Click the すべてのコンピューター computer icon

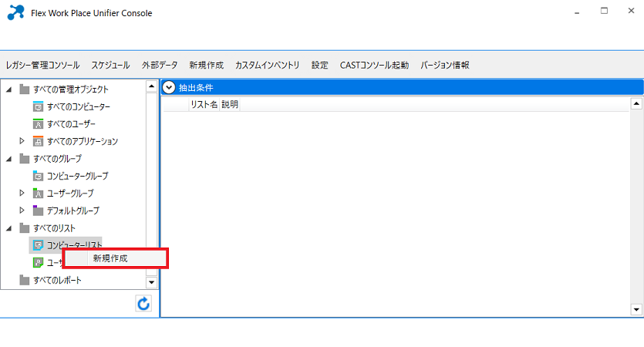point(38,106)
